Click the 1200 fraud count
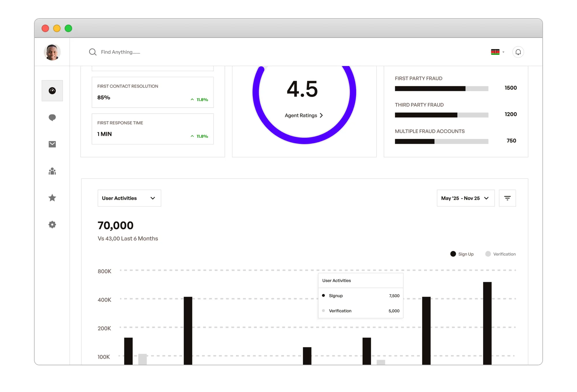Viewport: 577px width, 392px height. pos(511,114)
